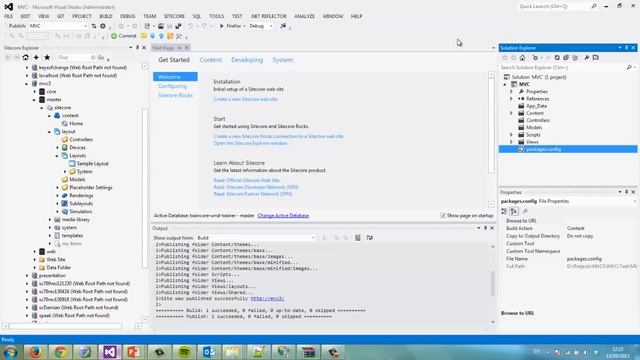The height and width of the screenshot is (360, 640).
Task: Click the Output panel vertical scrollbar thumb
Action: pyautogui.click(x=493, y=283)
